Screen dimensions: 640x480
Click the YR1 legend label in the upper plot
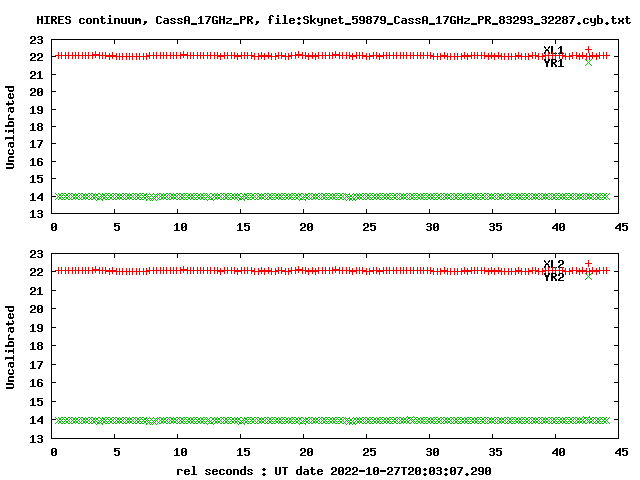coord(553,63)
